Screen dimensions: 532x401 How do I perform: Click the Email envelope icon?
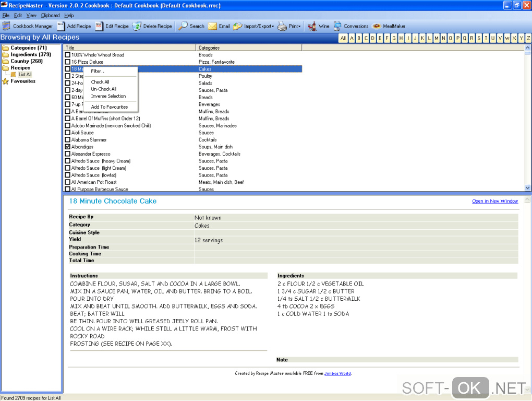[212, 26]
